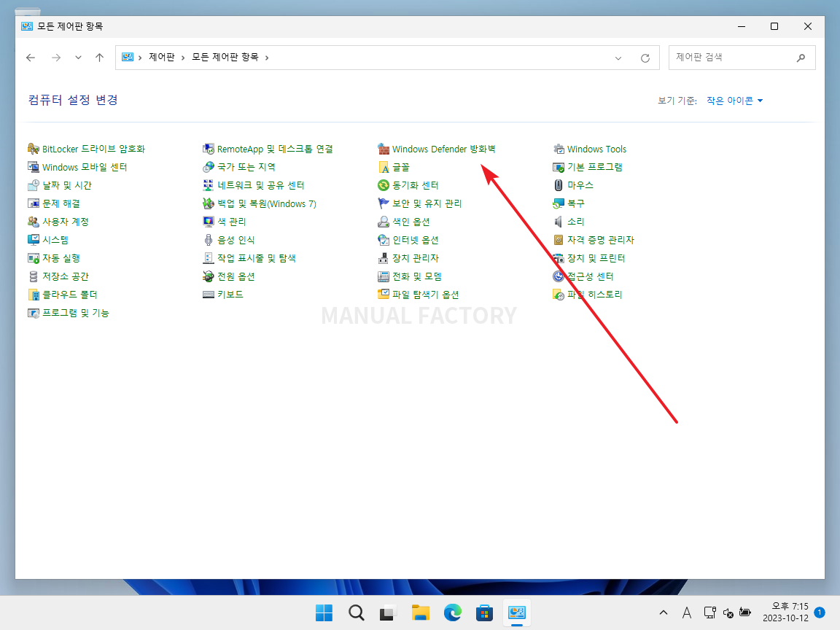Click the 파일 탐색기 옵션 icon
The height and width of the screenshot is (630, 840).
[x=384, y=295]
